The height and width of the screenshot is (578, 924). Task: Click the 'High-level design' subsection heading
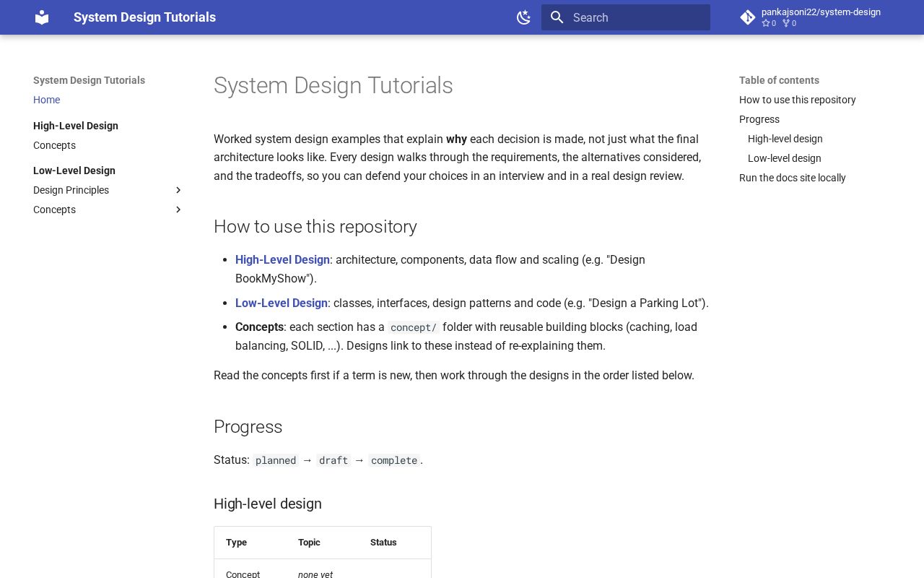[x=268, y=504]
